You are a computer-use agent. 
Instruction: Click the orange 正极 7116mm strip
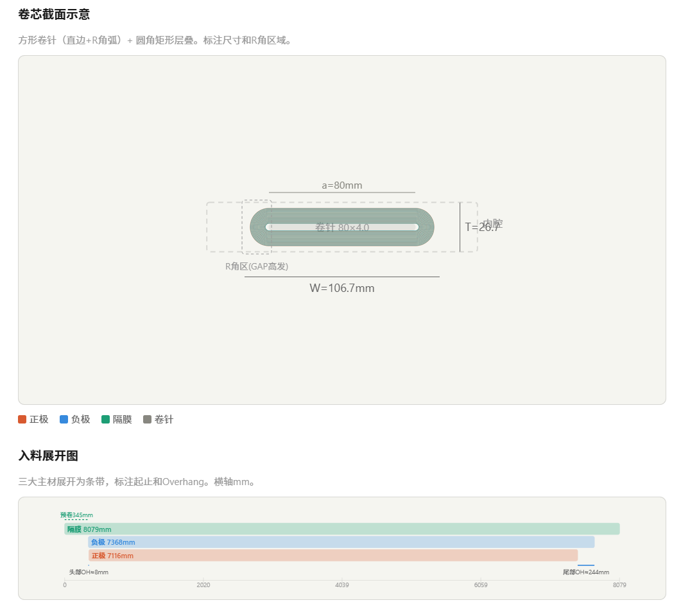tap(333, 555)
